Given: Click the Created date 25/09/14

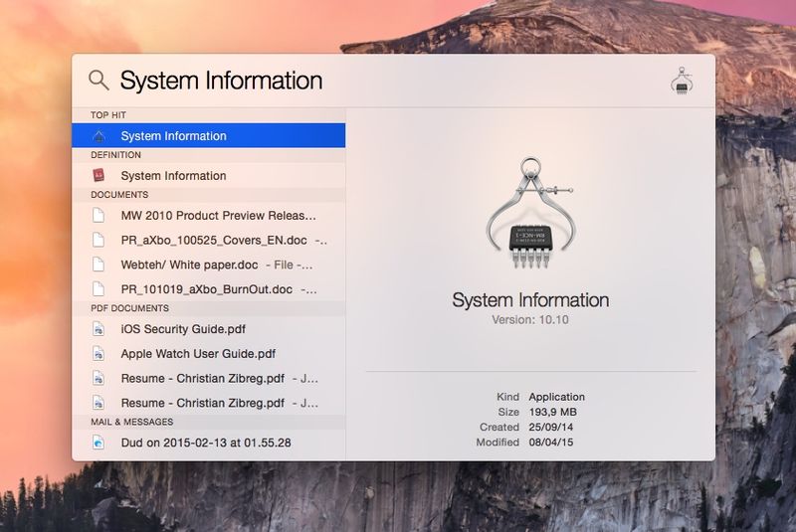Looking at the screenshot, I should pyautogui.click(x=551, y=427).
